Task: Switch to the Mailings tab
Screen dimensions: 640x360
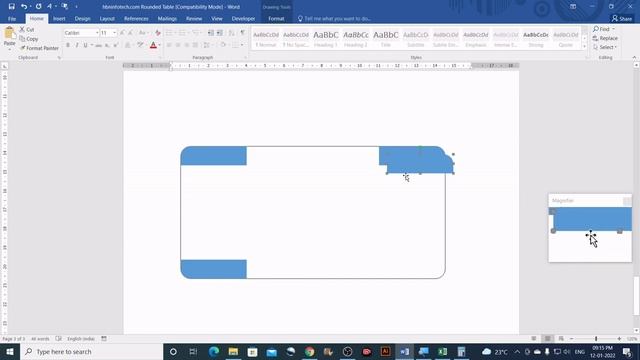Action: pyautogui.click(x=167, y=18)
